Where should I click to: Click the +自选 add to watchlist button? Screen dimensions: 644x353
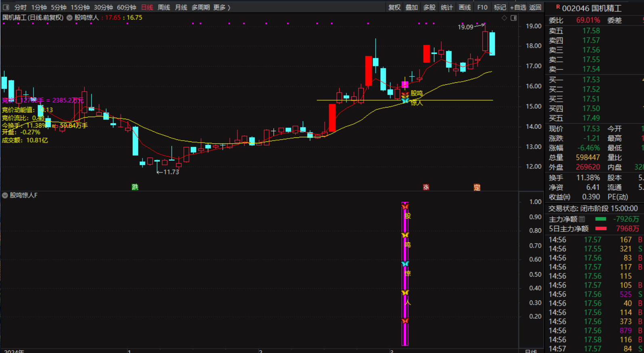pyautogui.click(x=518, y=7)
